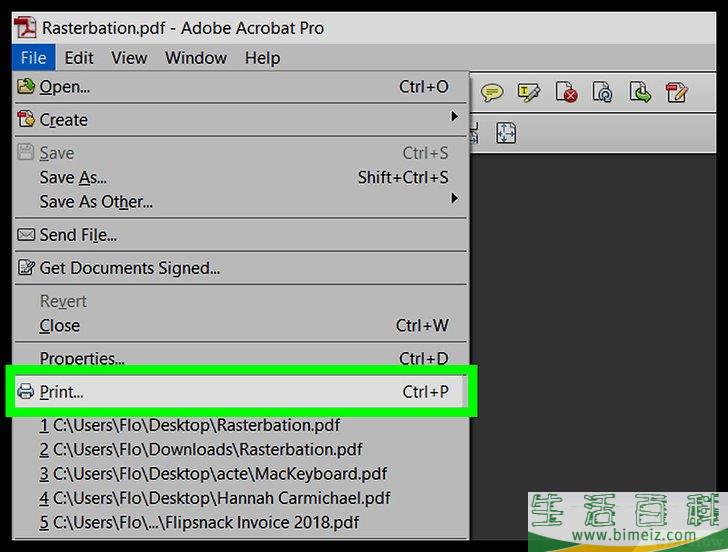Select Send File... menu entry
Screen dimensions: 728x552
click(x=240, y=235)
